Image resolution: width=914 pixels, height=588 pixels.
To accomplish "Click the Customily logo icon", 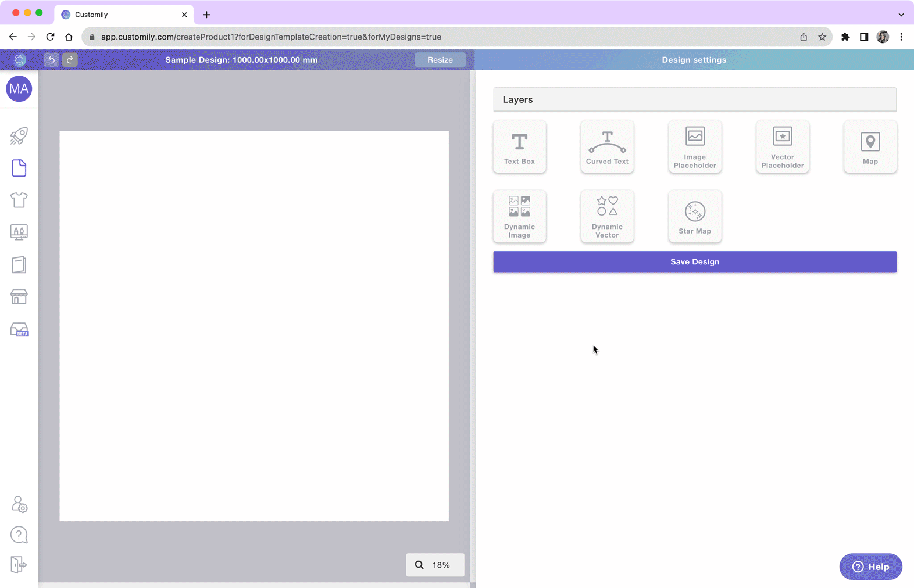I will click(x=20, y=60).
